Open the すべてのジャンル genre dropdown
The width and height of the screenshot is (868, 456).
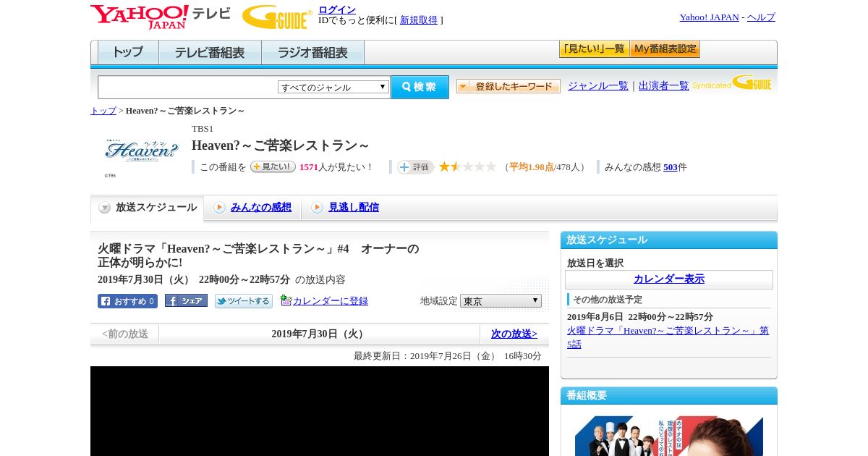click(x=333, y=87)
